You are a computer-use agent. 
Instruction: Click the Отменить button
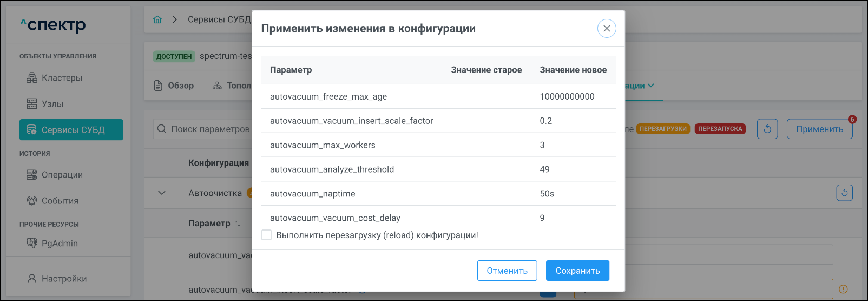[507, 271]
